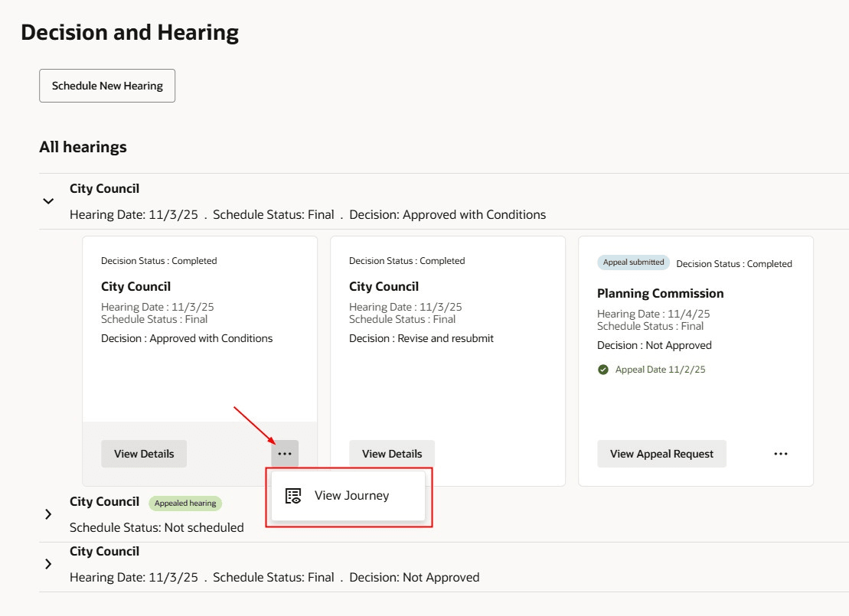Click the All hearings section header
849x616 pixels.
coord(83,146)
